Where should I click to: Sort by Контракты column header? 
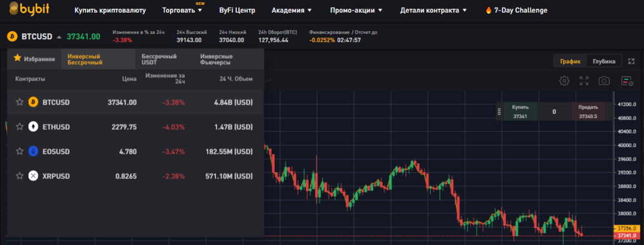[x=30, y=79]
